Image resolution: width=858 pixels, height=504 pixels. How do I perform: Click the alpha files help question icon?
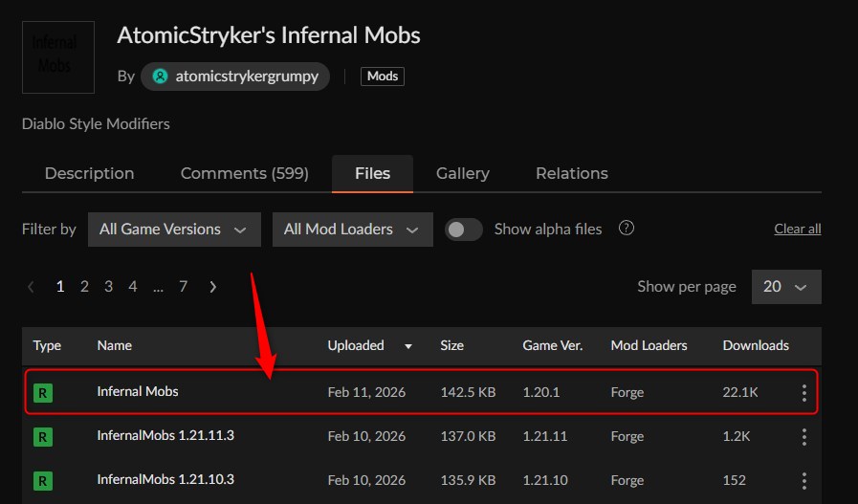click(627, 229)
